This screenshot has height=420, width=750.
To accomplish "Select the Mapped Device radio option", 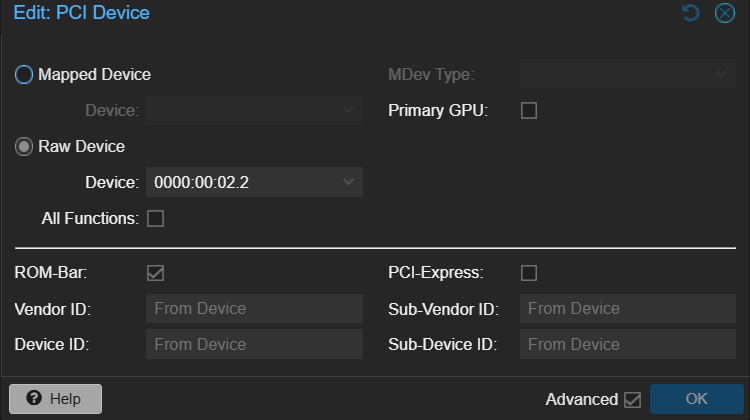I will tap(25, 75).
